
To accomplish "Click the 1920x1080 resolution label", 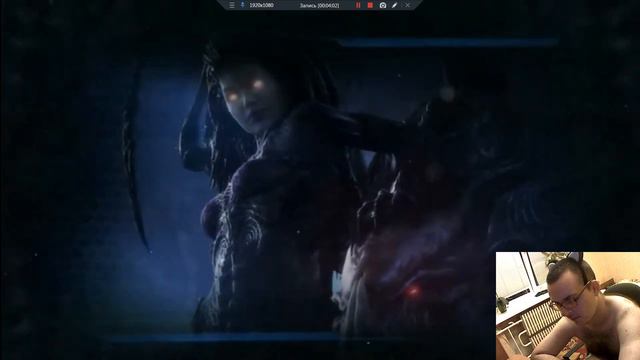I will coord(262,5).
